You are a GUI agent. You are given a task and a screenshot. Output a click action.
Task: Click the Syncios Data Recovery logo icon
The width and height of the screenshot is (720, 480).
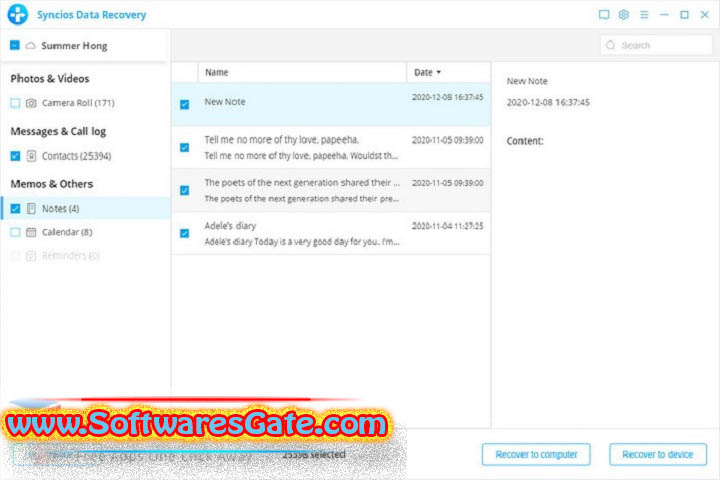pyautogui.click(x=18, y=14)
